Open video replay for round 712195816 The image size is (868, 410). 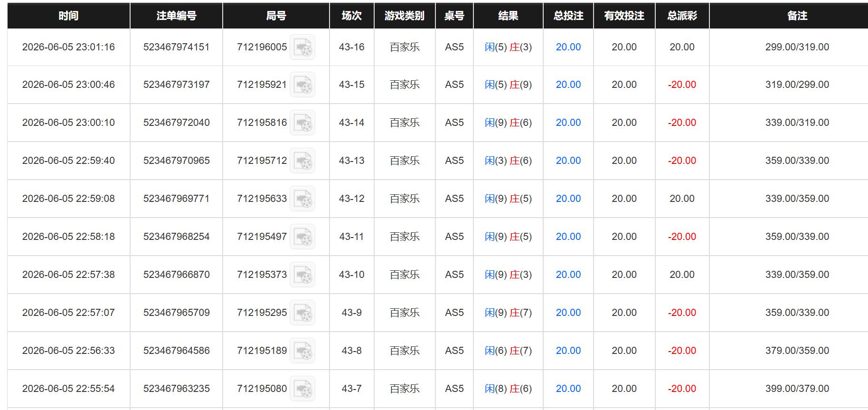click(x=302, y=123)
